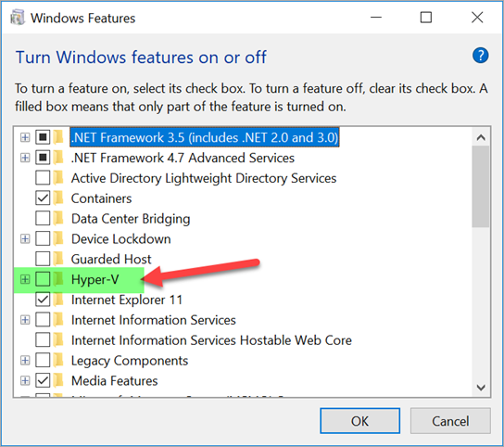Click the Containers folder icon
This screenshot has width=504, height=447.
[x=58, y=198]
